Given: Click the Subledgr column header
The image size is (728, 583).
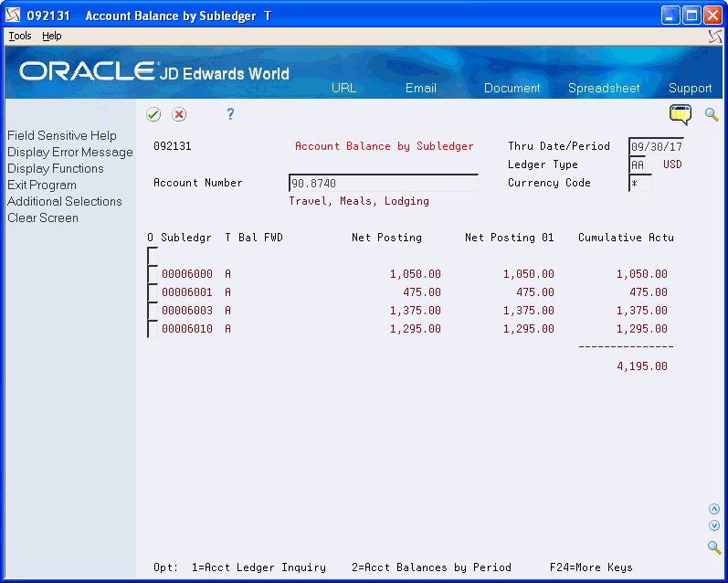Looking at the screenshot, I should 186,238.
